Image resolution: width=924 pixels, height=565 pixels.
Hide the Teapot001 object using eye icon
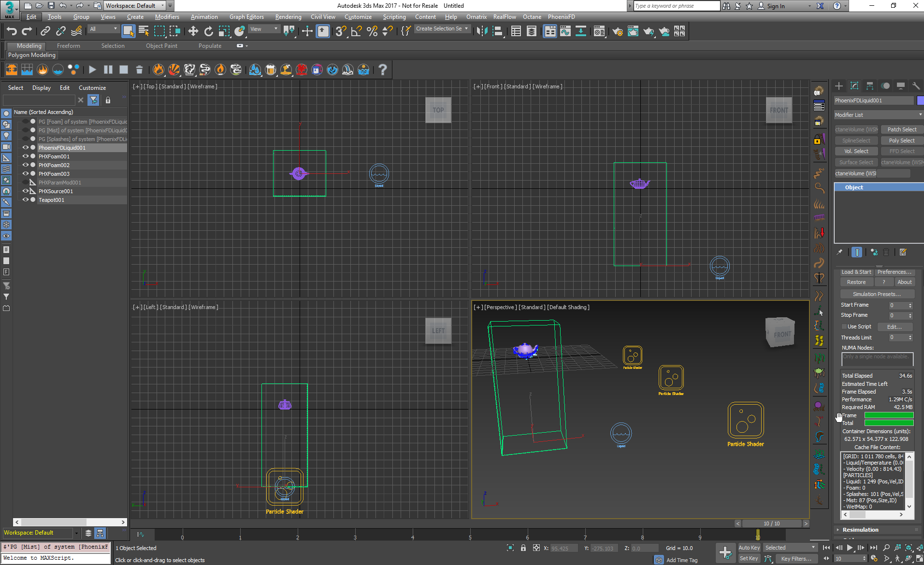pyautogui.click(x=26, y=200)
